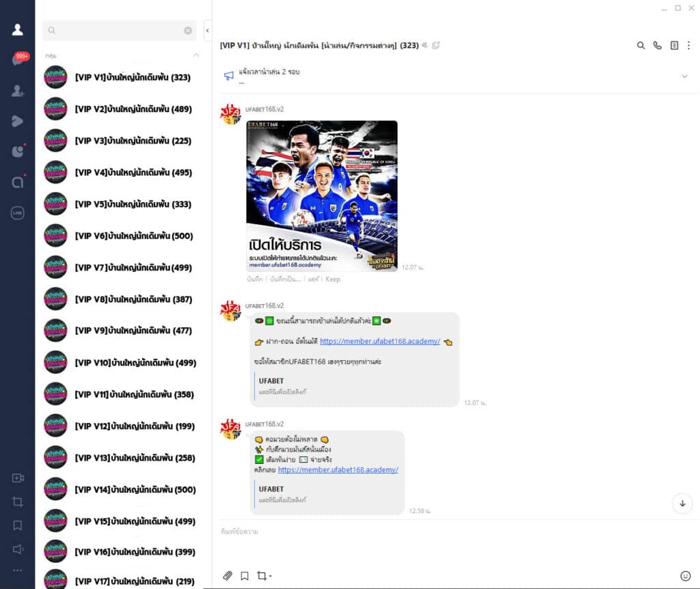This screenshot has width=700, height=589.
Task: Open the timeline icon in sidebar
Action: [17, 121]
